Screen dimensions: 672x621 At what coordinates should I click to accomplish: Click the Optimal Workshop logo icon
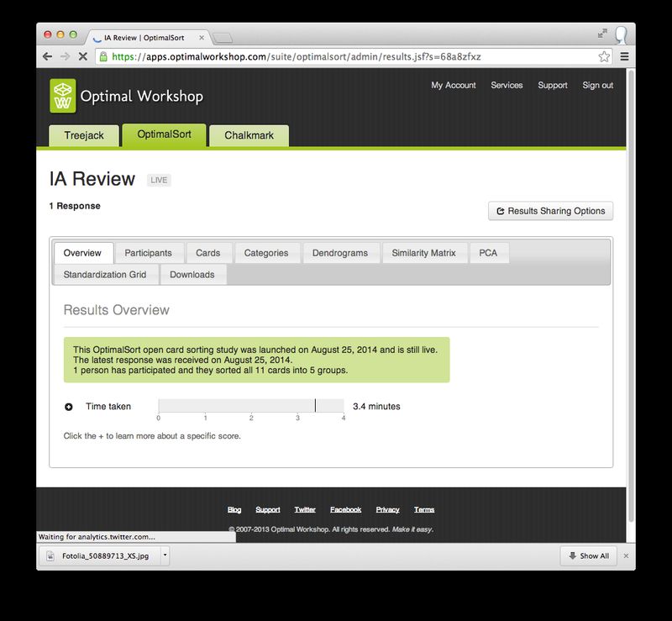[x=63, y=96]
